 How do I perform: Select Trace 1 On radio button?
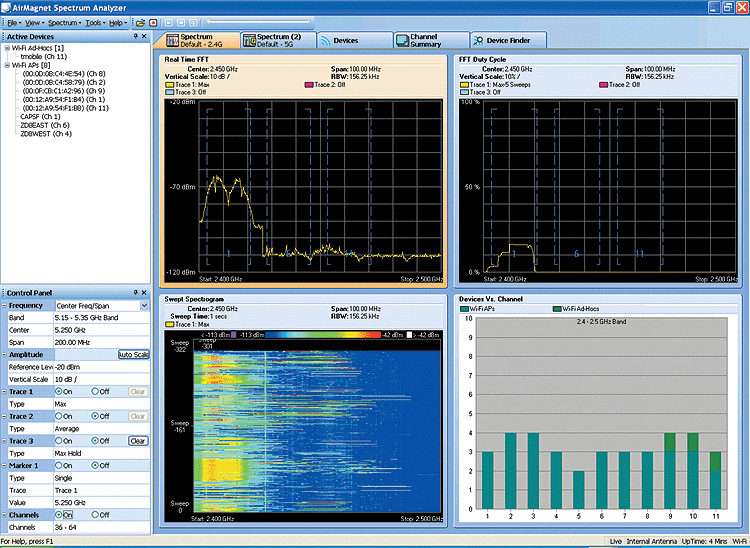pyautogui.click(x=58, y=392)
